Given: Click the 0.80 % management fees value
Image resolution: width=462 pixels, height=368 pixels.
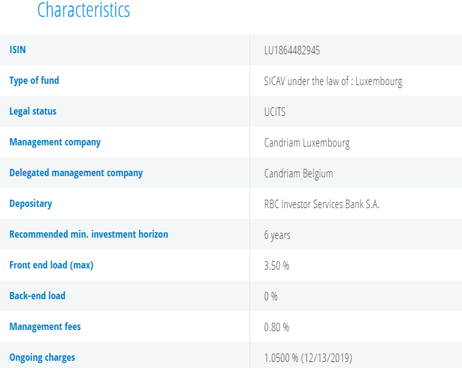Looking at the screenshot, I should [x=276, y=327].
